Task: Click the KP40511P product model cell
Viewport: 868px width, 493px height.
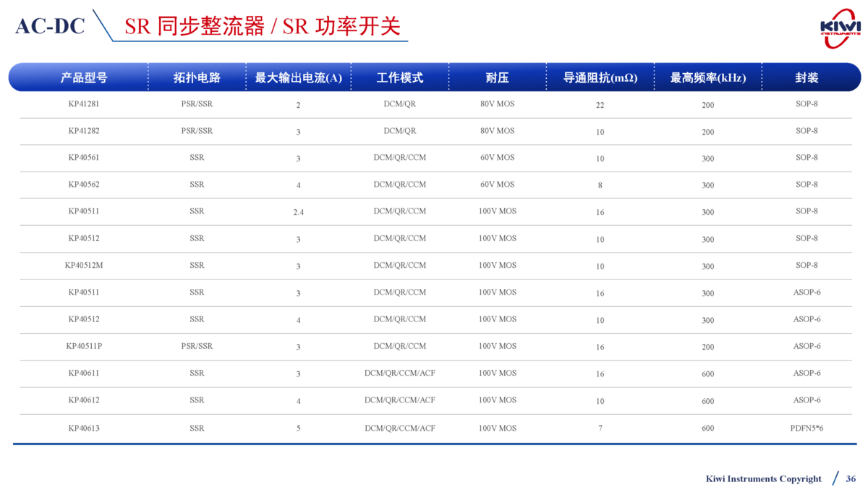Action: (x=84, y=346)
